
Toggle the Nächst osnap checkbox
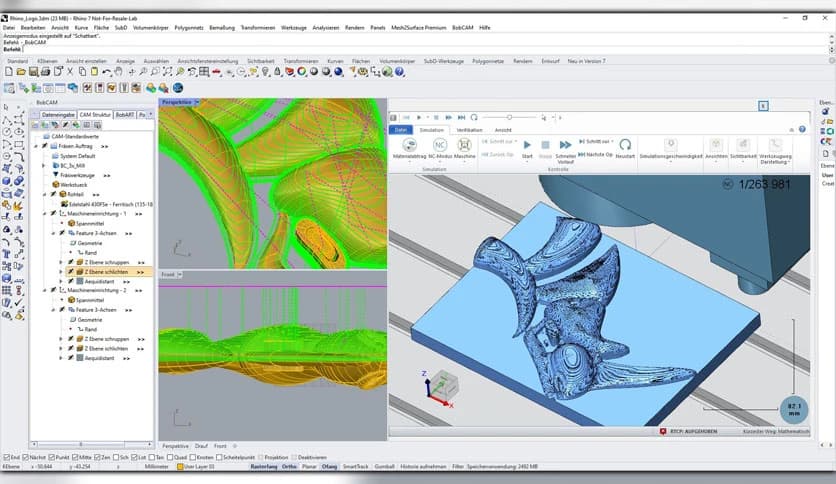[x=26, y=457]
